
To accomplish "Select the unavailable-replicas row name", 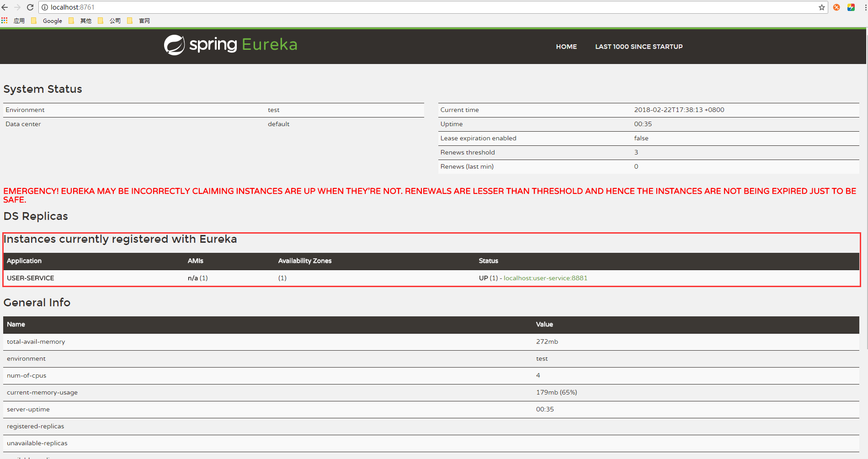I will 37,443.
